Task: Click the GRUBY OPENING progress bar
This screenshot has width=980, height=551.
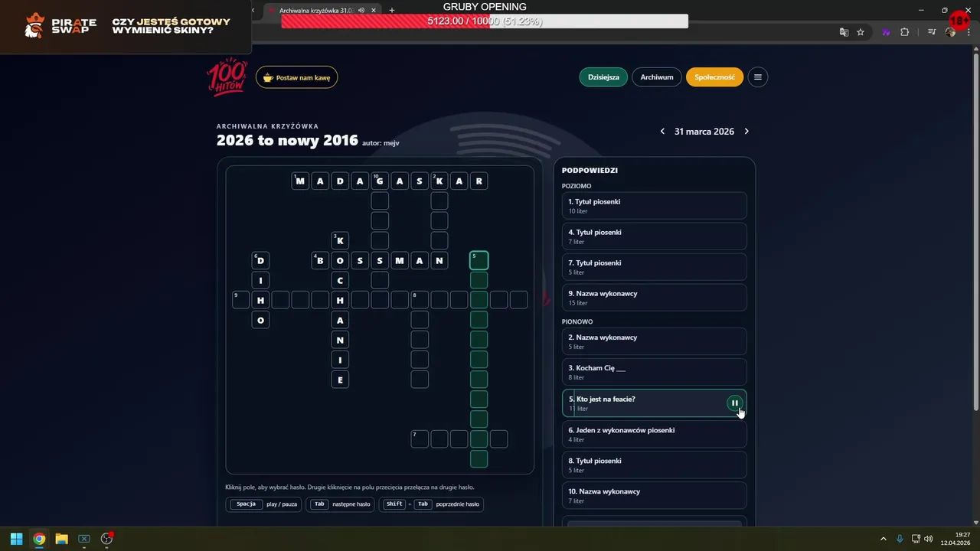Action: [485, 21]
